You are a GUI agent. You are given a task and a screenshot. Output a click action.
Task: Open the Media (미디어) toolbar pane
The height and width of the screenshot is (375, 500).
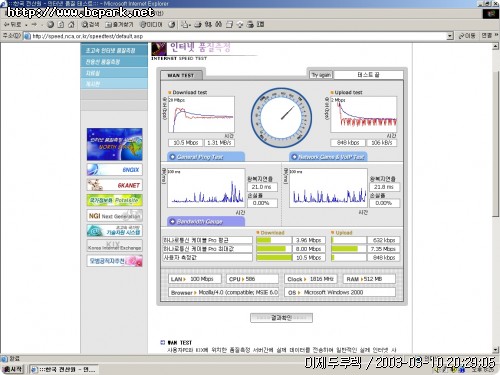(x=151, y=25)
